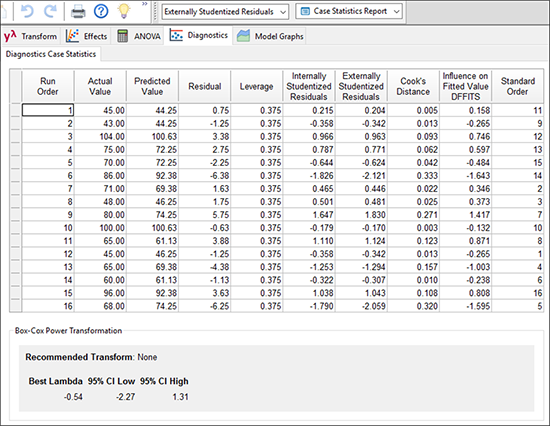Switch to the Transform tab
The width and height of the screenshot is (550, 426).
[31, 36]
